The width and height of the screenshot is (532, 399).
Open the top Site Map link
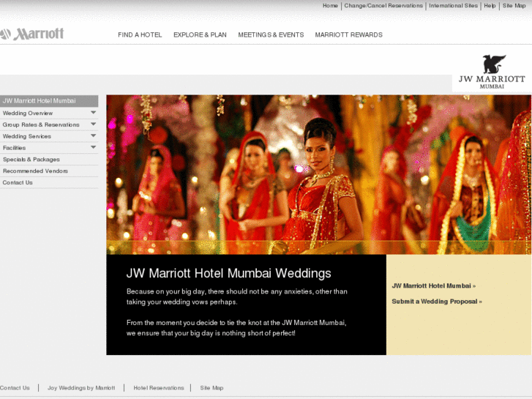tap(514, 6)
